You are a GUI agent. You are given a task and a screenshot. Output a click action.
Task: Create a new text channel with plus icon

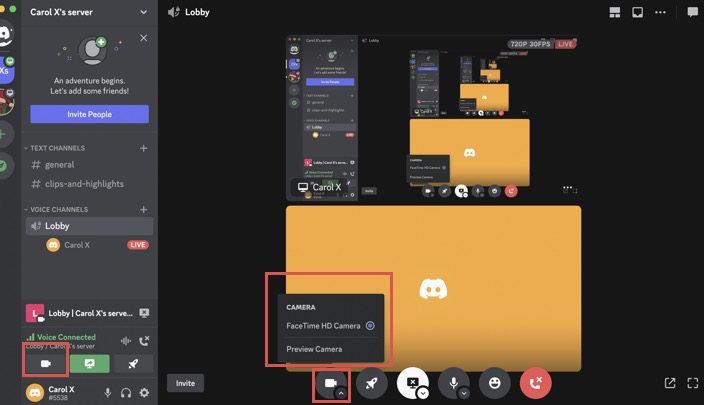click(144, 148)
